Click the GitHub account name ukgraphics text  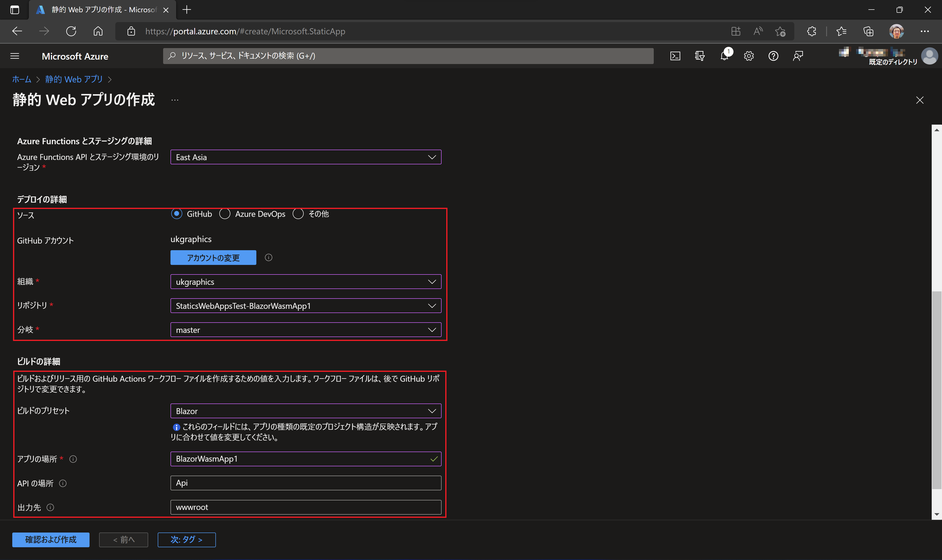coord(191,239)
